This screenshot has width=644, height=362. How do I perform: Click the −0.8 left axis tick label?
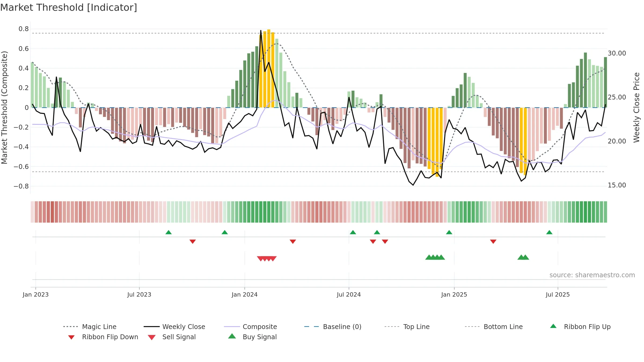(21, 186)
